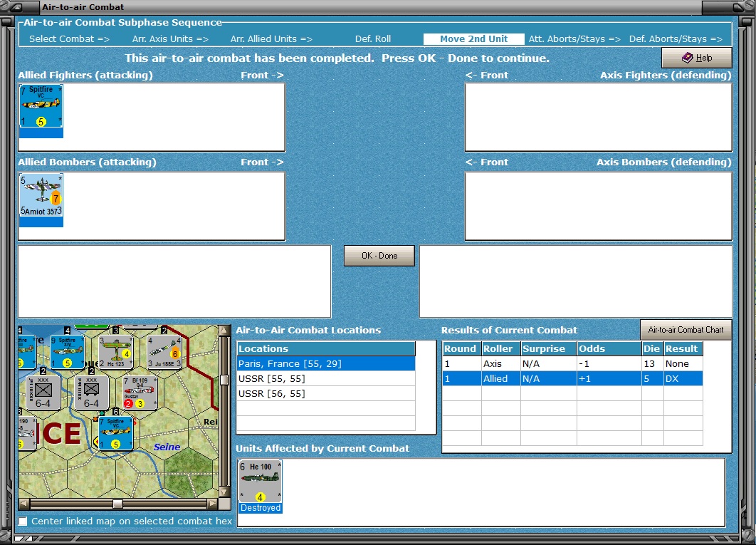
Task: Select the Axis round 1 result row
Action: coord(572,363)
